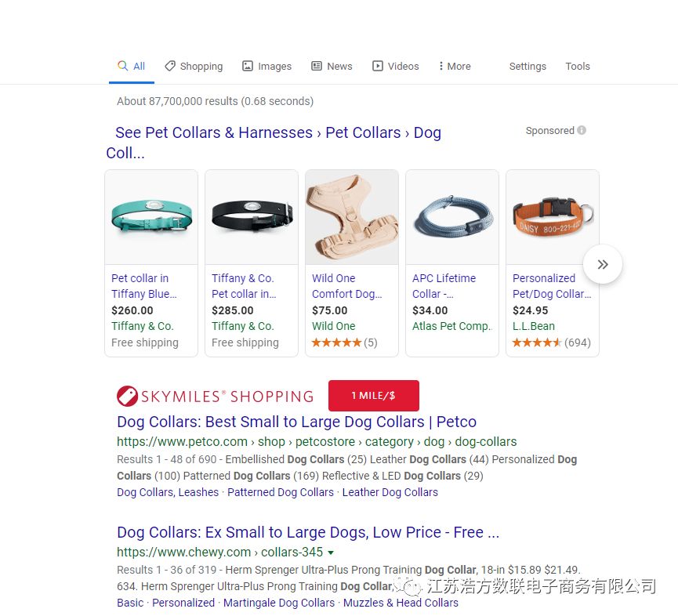The height and width of the screenshot is (616, 678).
Task: Show more products with double-arrow button
Action: pos(602,264)
